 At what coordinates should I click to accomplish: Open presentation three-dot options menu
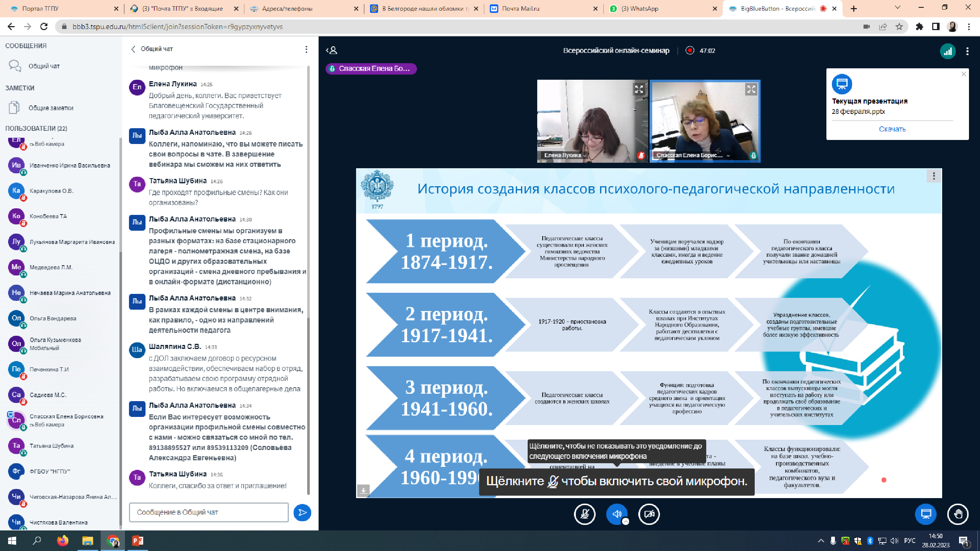click(x=934, y=176)
